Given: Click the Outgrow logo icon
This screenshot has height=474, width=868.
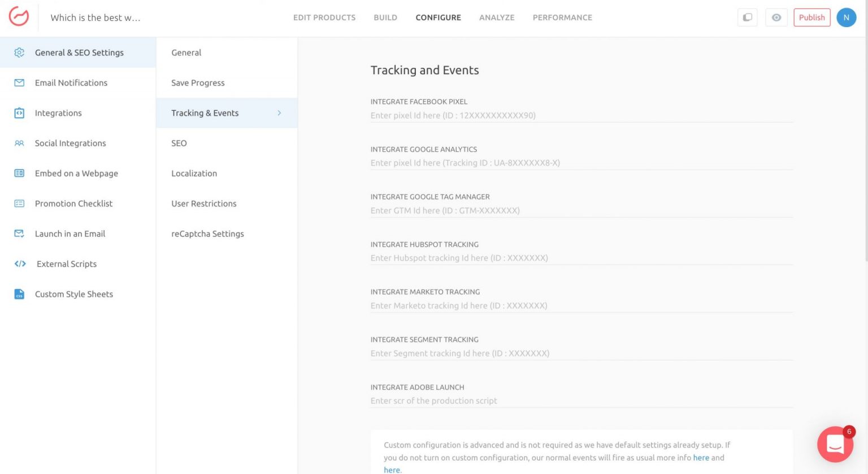Looking at the screenshot, I should [x=19, y=17].
